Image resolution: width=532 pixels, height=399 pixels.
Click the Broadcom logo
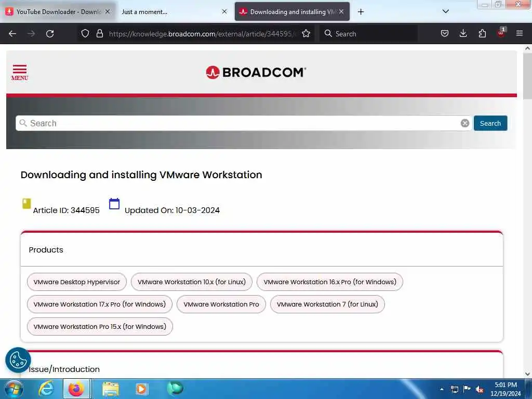pyautogui.click(x=256, y=72)
